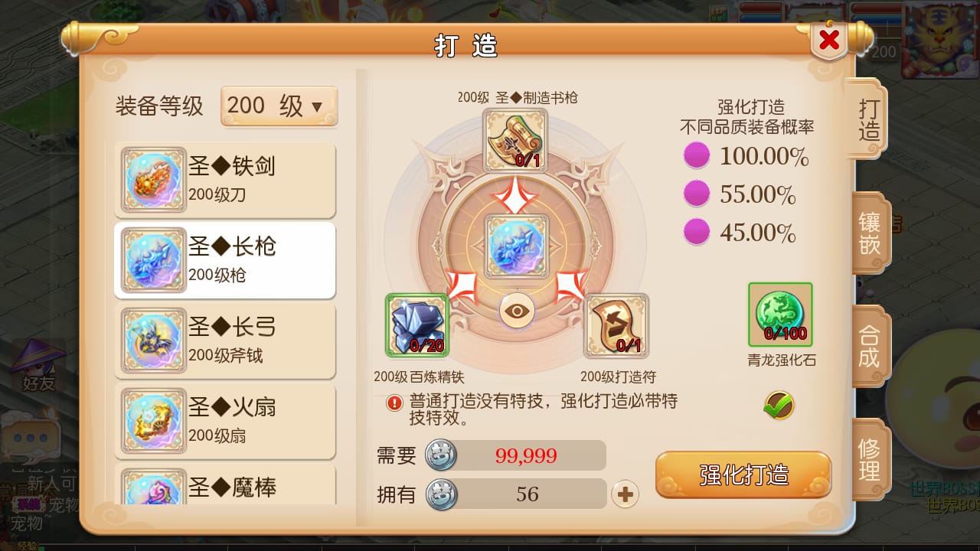Click the silver coin icon beside 需要
This screenshot has height=551, width=980.
click(x=441, y=455)
